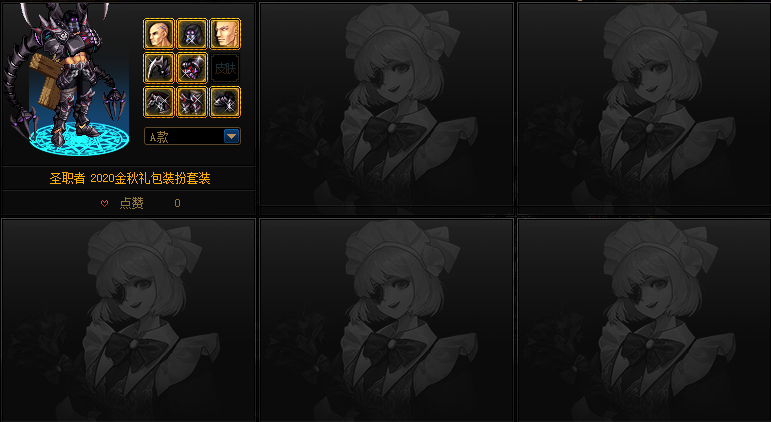The image size is (771, 422).
Task: Click the red heart like icon
Action: coord(104,203)
